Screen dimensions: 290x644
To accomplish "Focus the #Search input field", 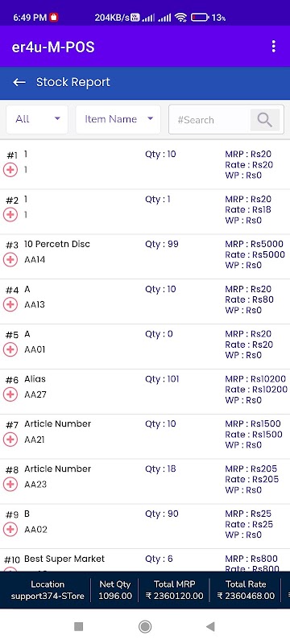I will click(x=209, y=120).
